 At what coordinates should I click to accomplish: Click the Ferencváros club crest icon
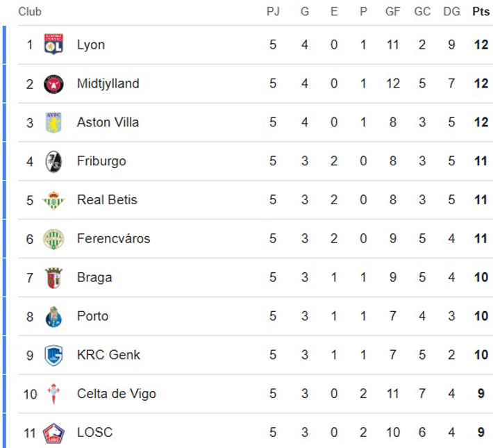tap(53, 239)
